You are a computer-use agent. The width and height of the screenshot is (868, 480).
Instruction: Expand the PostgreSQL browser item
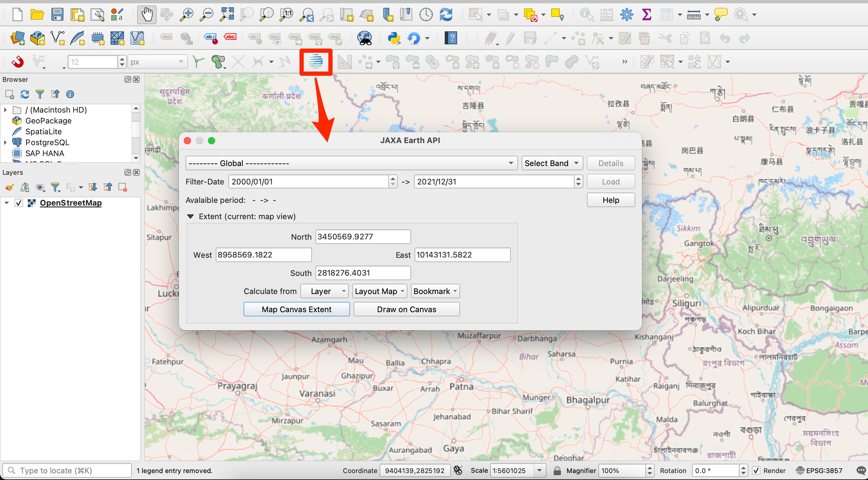pos(5,142)
